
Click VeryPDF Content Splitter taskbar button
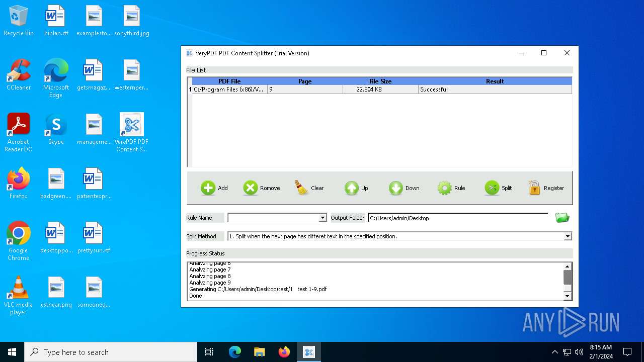[x=309, y=352]
